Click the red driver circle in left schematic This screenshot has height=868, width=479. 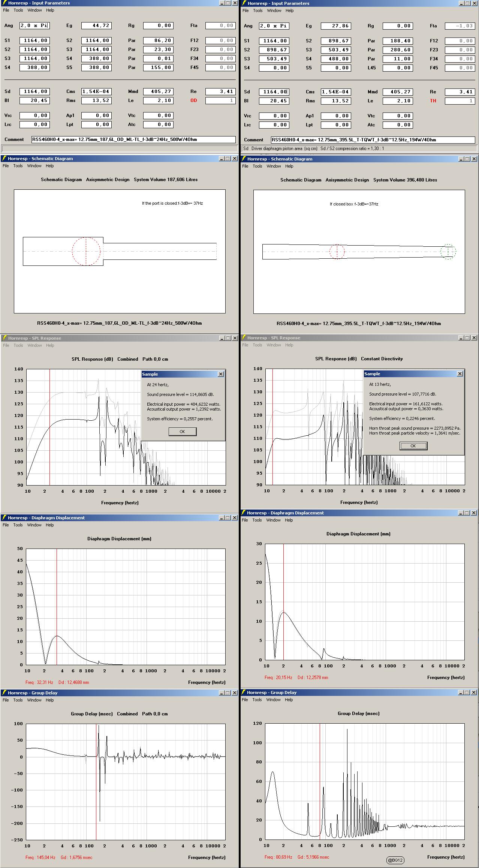[x=86, y=251]
